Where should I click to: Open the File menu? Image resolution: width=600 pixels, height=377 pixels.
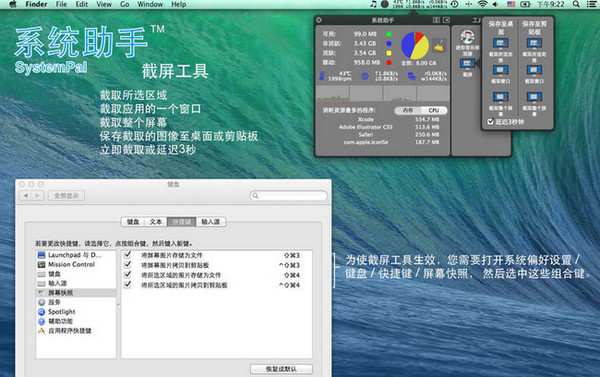click(61, 4)
